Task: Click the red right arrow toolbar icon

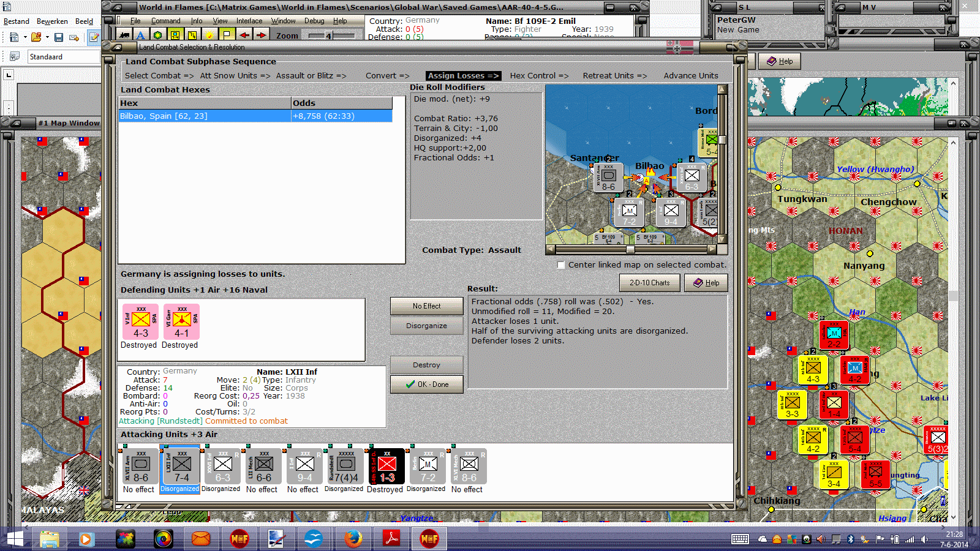Action: (x=261, y=36)
